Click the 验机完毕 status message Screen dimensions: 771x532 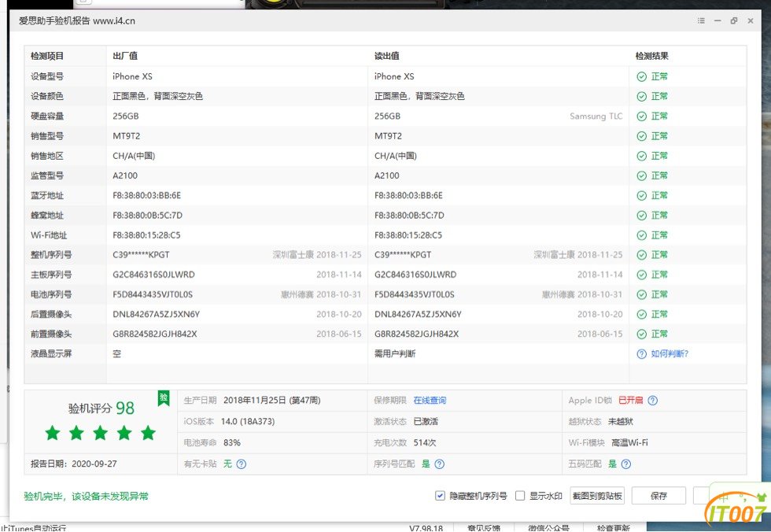pos(86,497)
